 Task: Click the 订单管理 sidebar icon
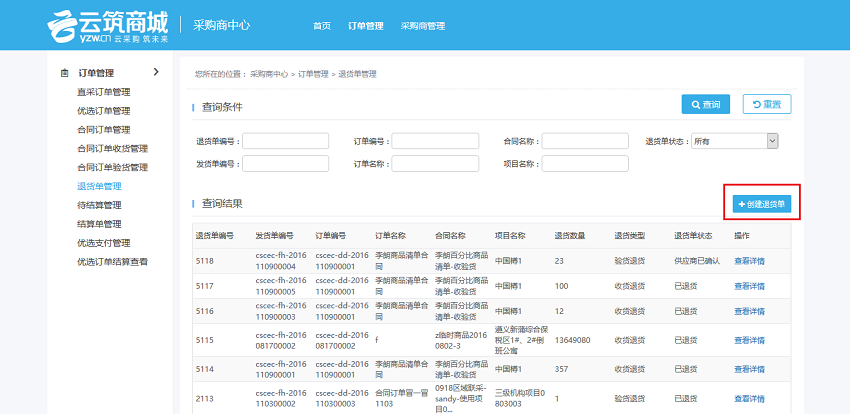pos(66,73)
